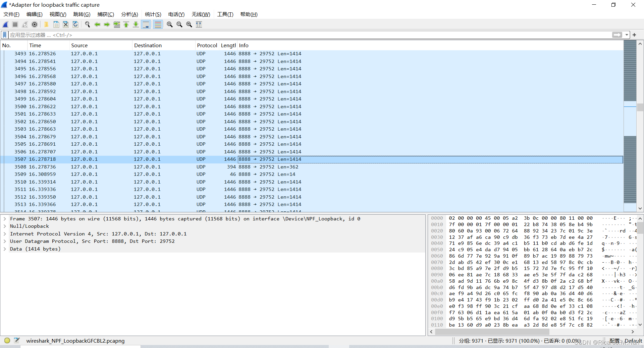This screenshot has height=348, width=644.
Task: Select packet 3493 in the list
Action: pyautogui.click(x=312, y=54)
